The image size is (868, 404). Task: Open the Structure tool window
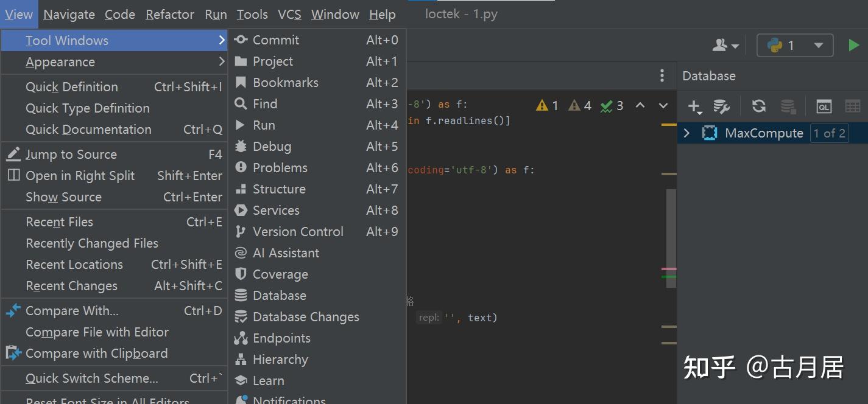click(x=278, y=189)
